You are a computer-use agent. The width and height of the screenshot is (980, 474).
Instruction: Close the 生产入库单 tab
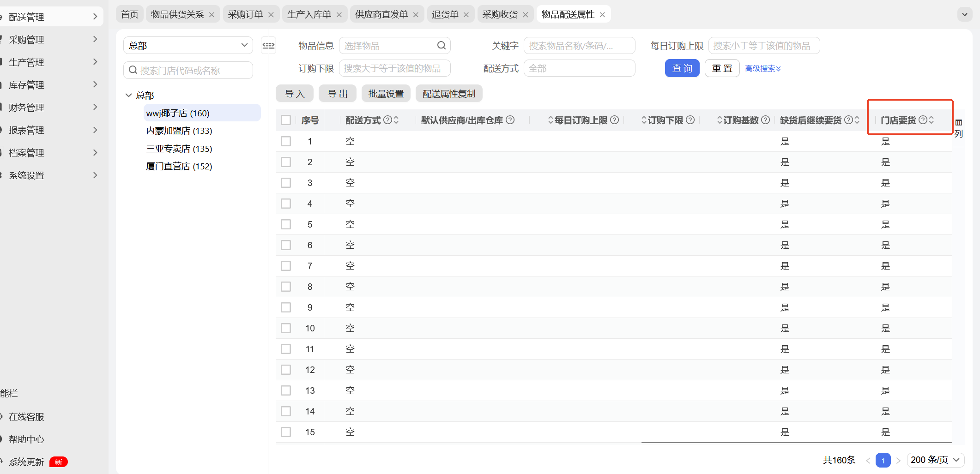(339, 15)
